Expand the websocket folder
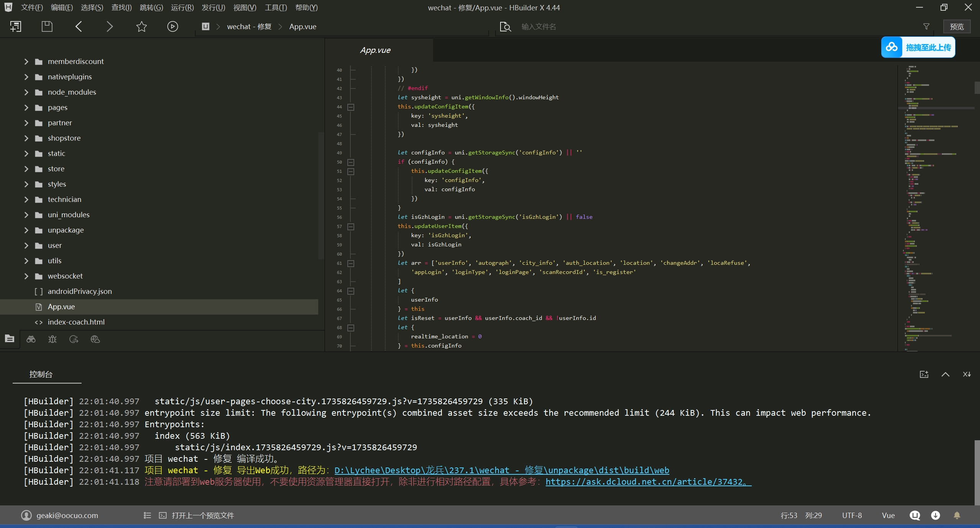 pos(26,276)
